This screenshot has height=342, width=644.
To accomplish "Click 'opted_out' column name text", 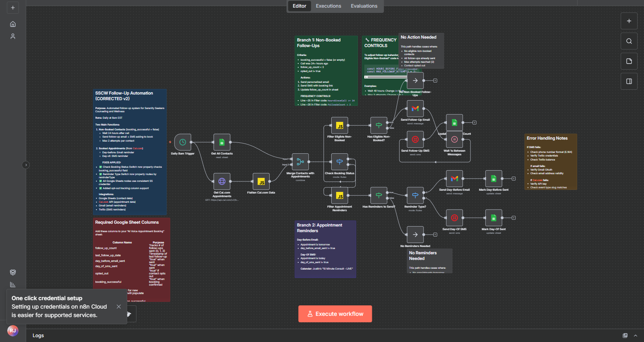I will coord(102,274).
